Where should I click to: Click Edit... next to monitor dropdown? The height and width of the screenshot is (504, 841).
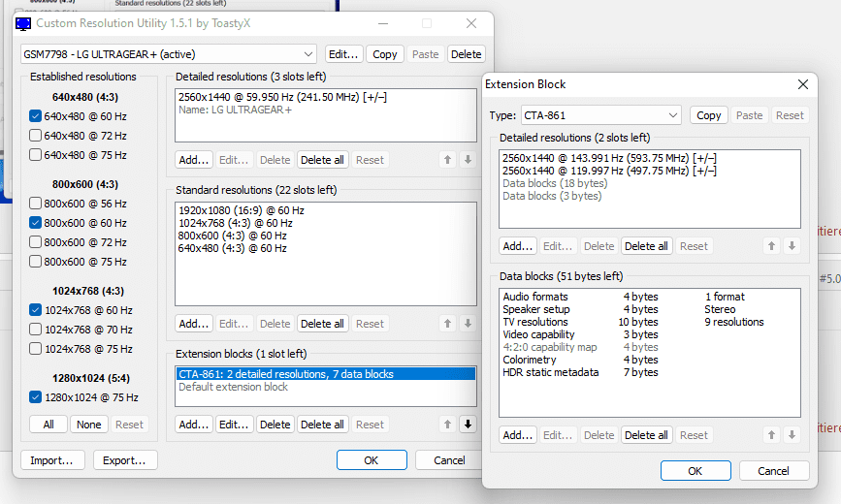click(x=343, y=54)
